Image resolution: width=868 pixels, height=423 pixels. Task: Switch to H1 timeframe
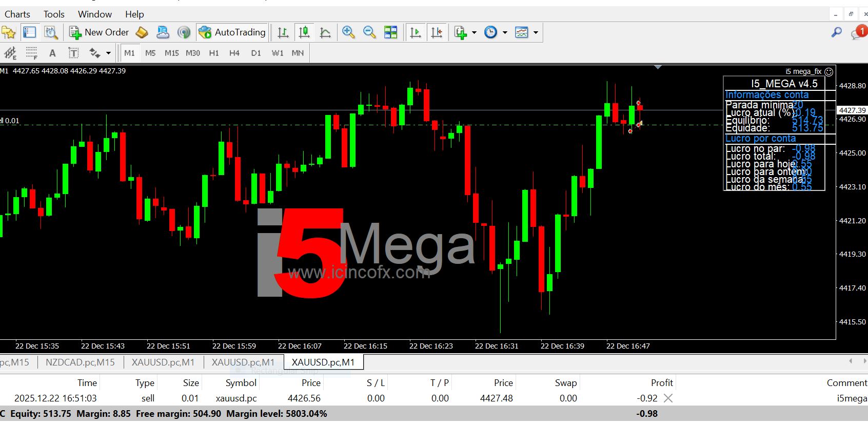tap(214, 53)
